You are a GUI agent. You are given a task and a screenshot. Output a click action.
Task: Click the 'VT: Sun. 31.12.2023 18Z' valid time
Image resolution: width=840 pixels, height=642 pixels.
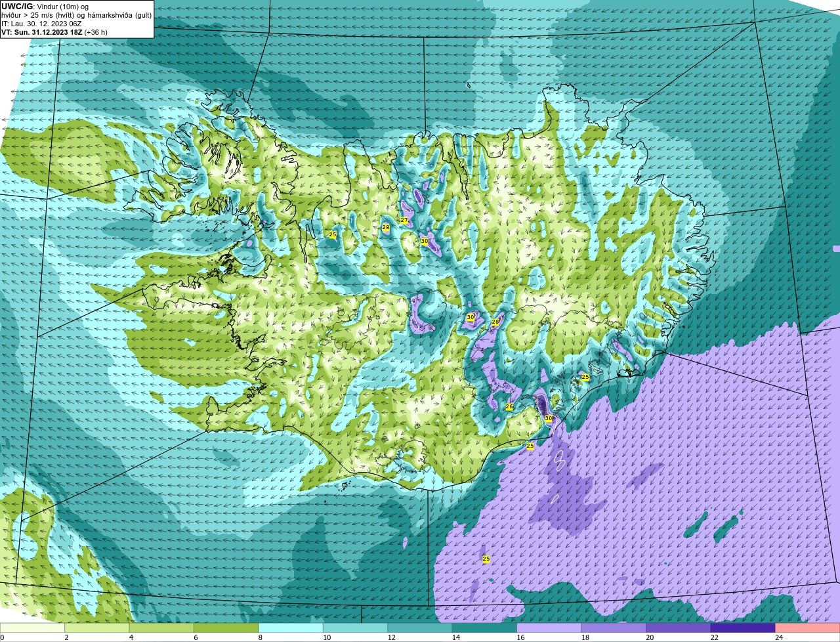pos(42,32)
